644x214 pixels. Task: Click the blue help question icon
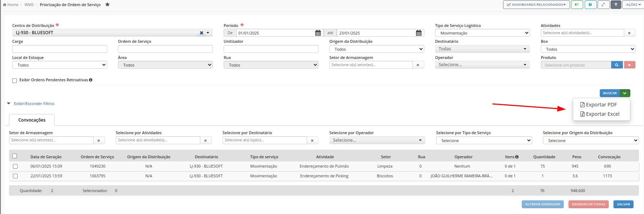pos(590,5)
